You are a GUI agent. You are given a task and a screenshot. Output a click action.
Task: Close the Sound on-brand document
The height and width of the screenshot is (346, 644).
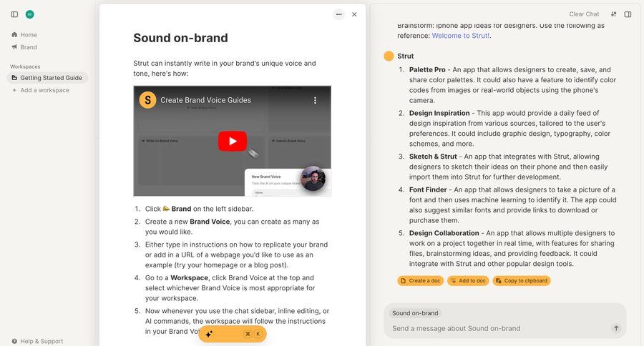[354, 14]
